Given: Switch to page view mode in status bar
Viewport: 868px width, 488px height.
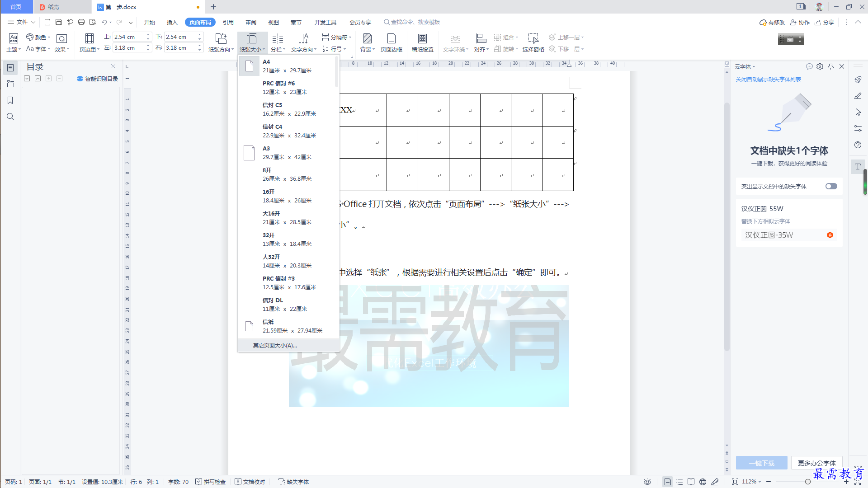Looking at the screenshot, I should 667,482.
